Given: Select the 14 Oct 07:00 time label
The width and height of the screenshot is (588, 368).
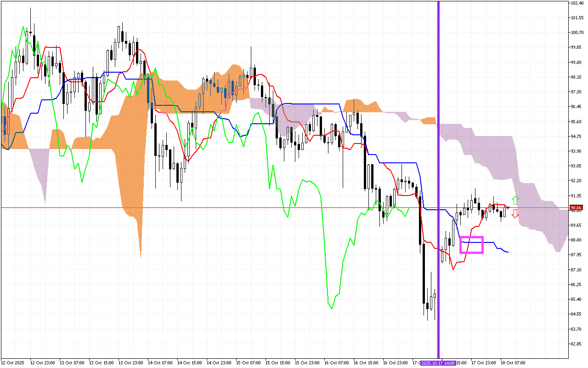Looking at the screenshot, I should click(160, 363).
